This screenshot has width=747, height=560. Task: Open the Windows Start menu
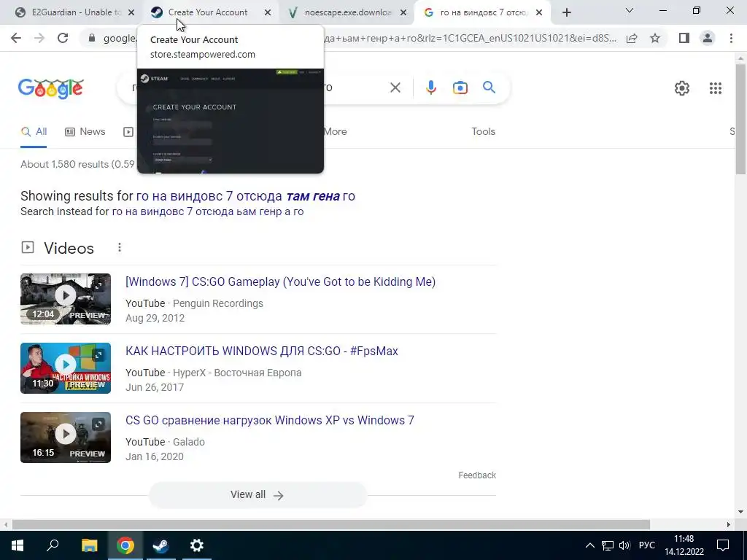pos(18,545)
